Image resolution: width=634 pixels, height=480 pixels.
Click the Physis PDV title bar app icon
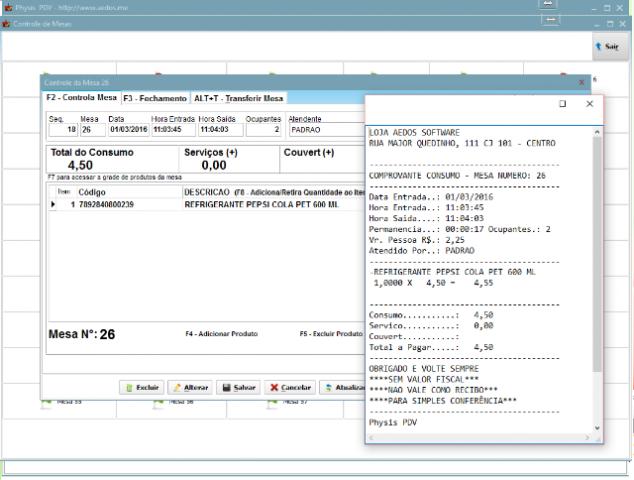tap(8, 7)
